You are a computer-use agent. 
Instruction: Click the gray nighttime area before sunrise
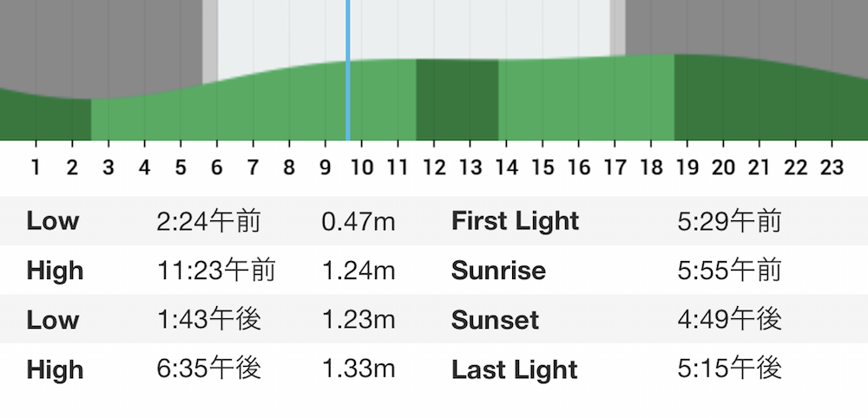101,44
